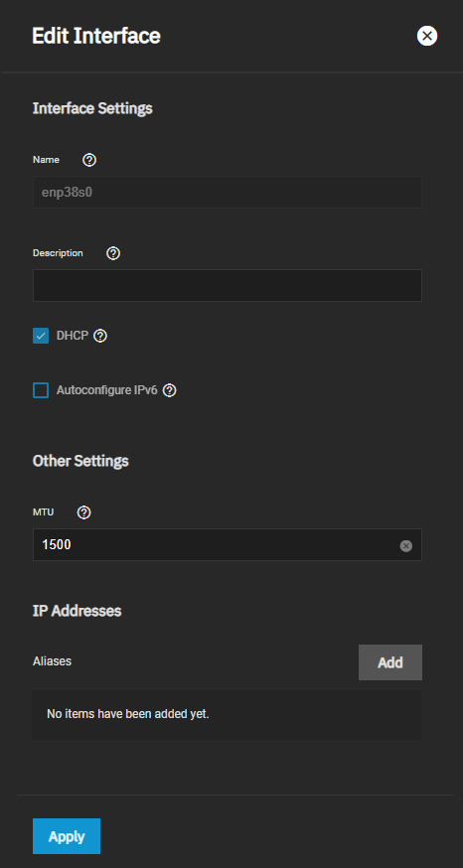
Task: Close the Edit Interface panel
Action: [427, 36]
